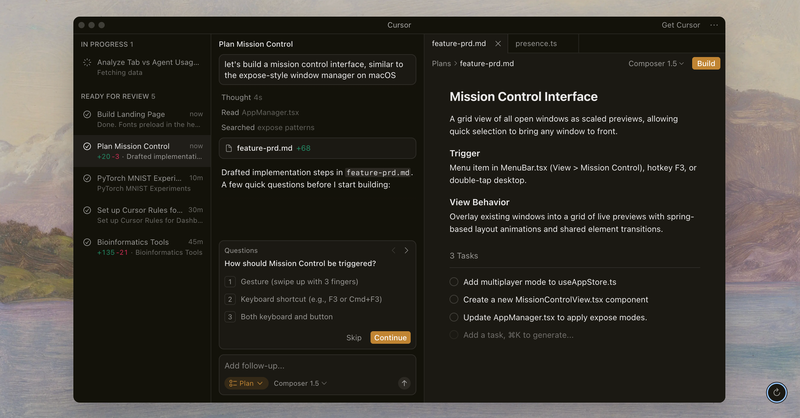Open Composer 1.5 dropdown beside Build button
The width and height of the screenshot is (800, 418).
(656, 63)
